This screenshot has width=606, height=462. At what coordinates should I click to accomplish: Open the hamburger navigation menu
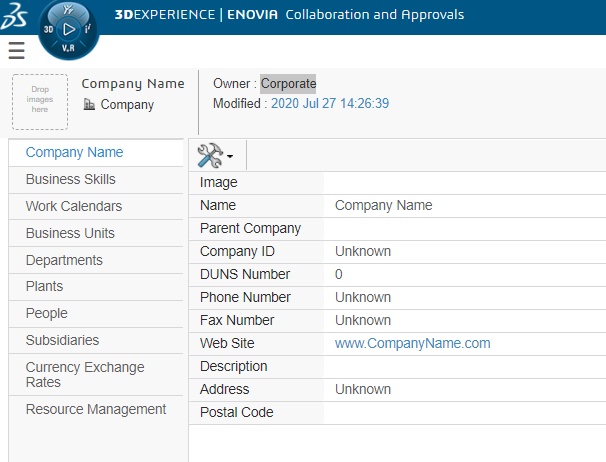point(17,51)
